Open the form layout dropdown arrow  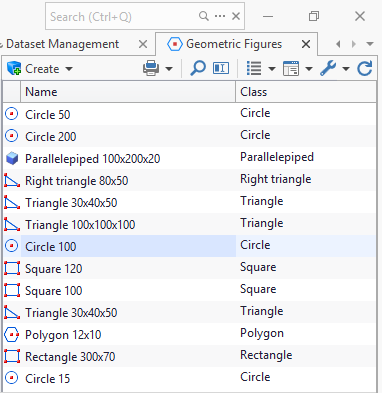click(x=309, y=69)
